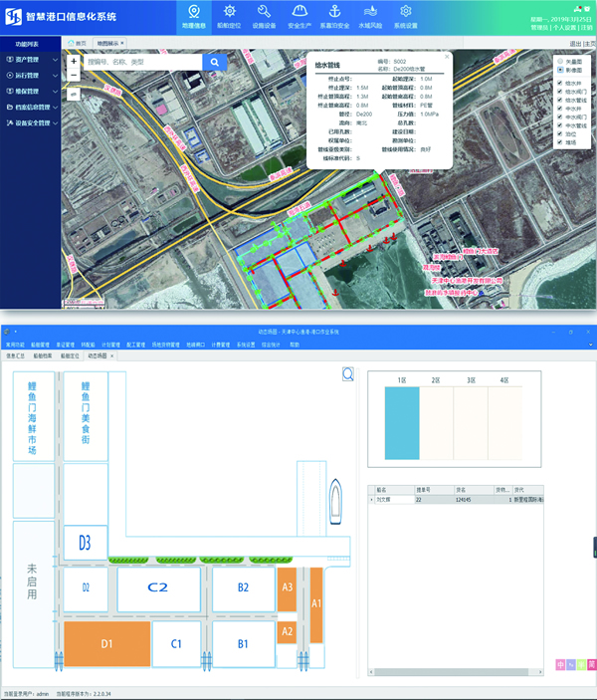Toggle the 泊位 layer checkbox
This screenshot has width=597, height=700.
(x=560, y=133)
